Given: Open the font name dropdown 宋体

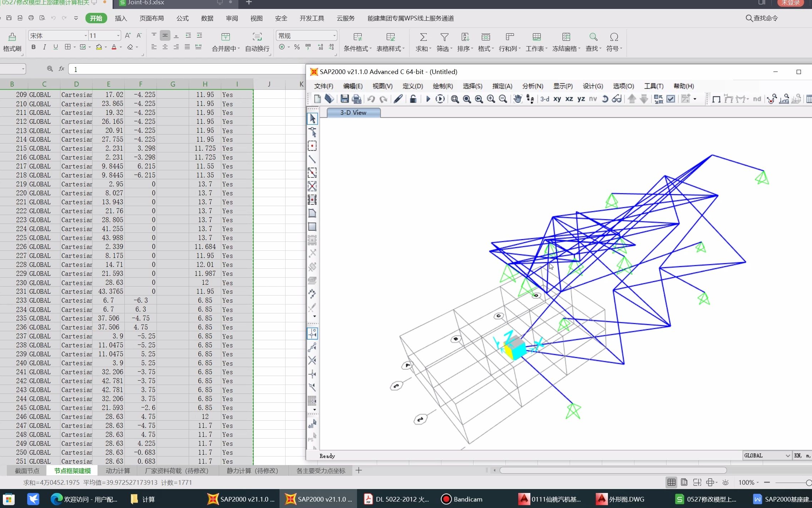Looking at the screenshot, I should pos(86,35).
